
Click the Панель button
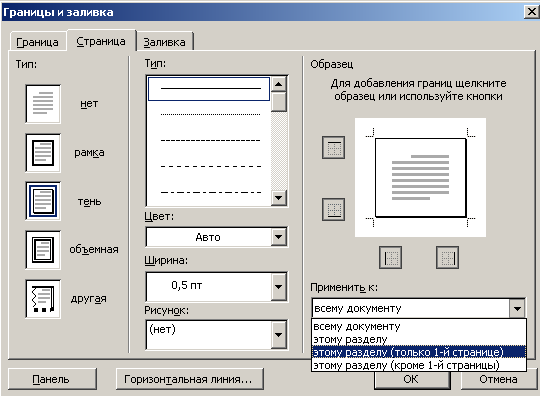[x=52, y=379]
